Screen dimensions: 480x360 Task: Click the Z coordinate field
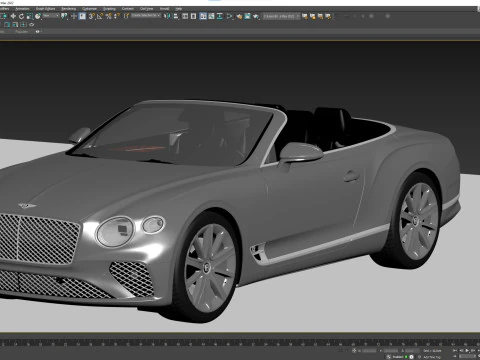coord(412,351)
